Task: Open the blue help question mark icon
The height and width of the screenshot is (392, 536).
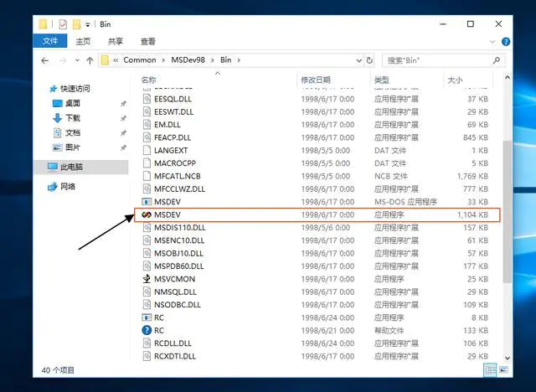Action: 506,42
